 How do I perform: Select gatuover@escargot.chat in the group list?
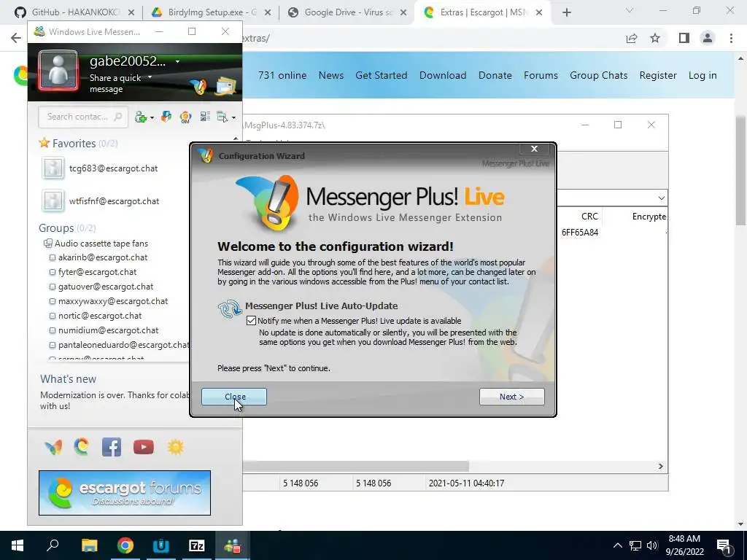coord(106,287)
